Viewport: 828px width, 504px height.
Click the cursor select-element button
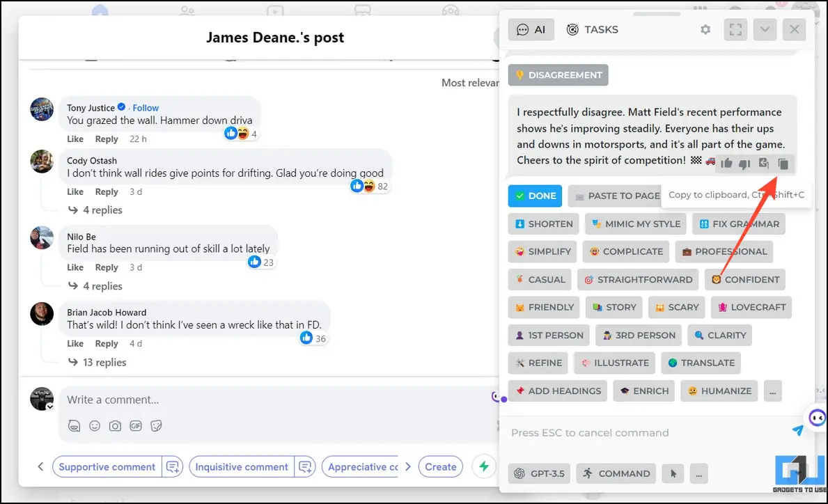coord(673,474)
